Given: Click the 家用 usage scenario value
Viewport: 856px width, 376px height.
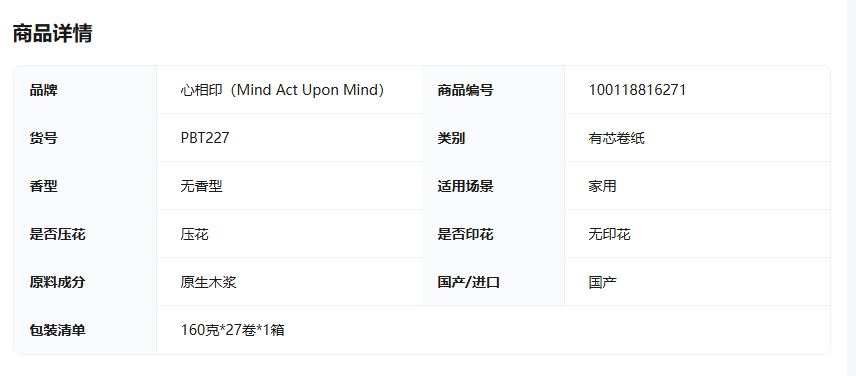Looking at the screenshot, I should coord(602,186).
